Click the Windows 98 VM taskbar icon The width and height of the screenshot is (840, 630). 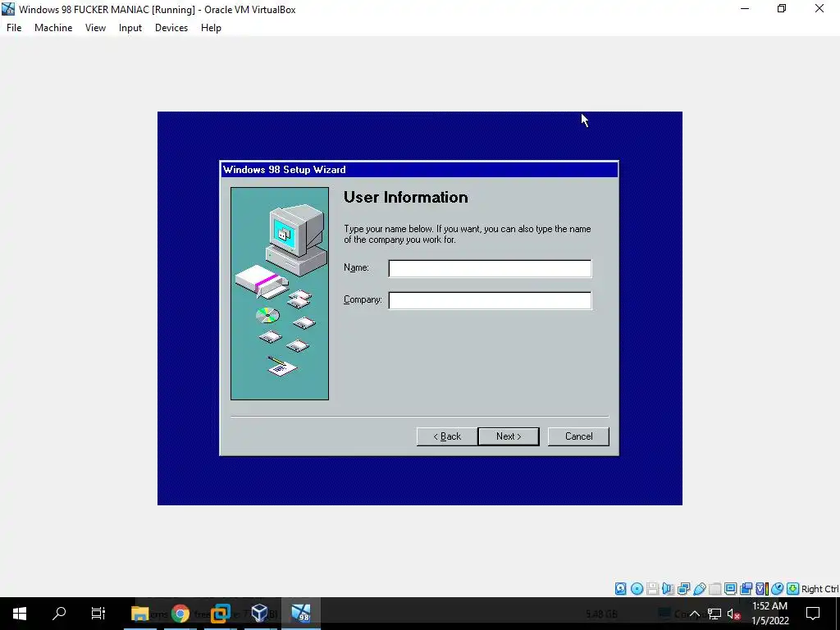[301, 614]
